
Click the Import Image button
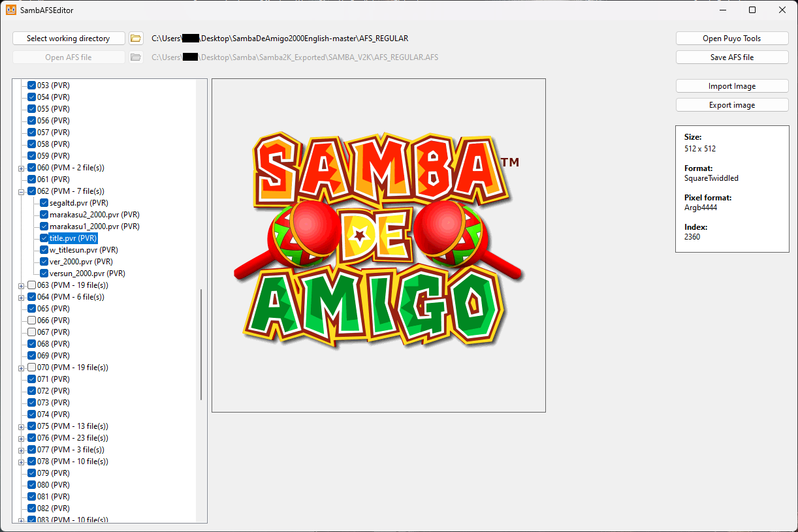pos(732,86)
